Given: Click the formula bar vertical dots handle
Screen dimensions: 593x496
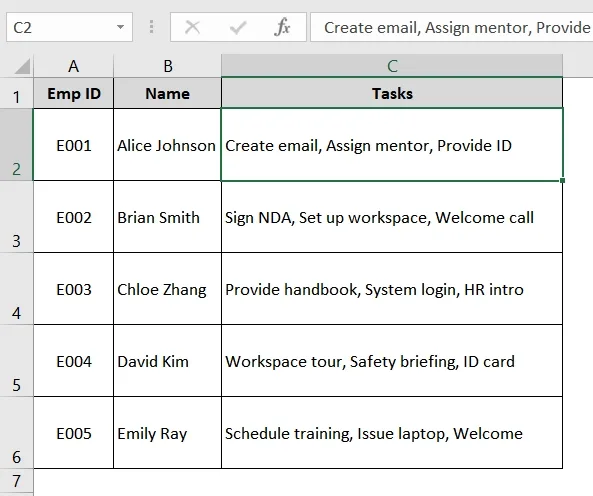Looking at the screenshot, I should (151, 27).
